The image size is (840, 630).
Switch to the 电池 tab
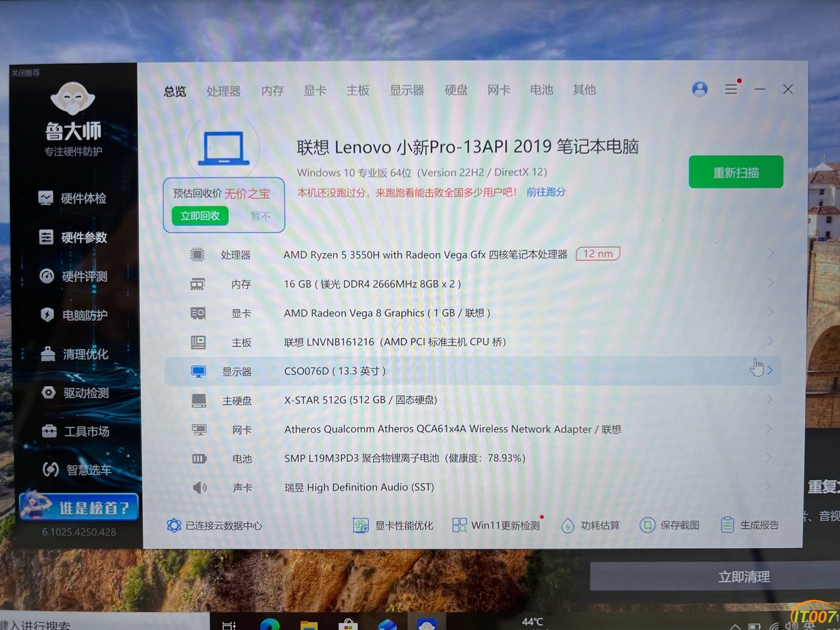541,90
